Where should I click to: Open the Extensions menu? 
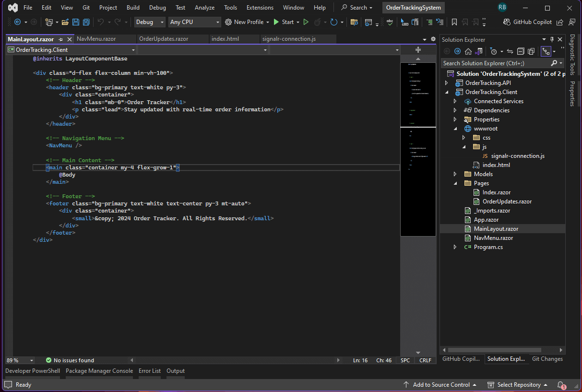(260, 8)
